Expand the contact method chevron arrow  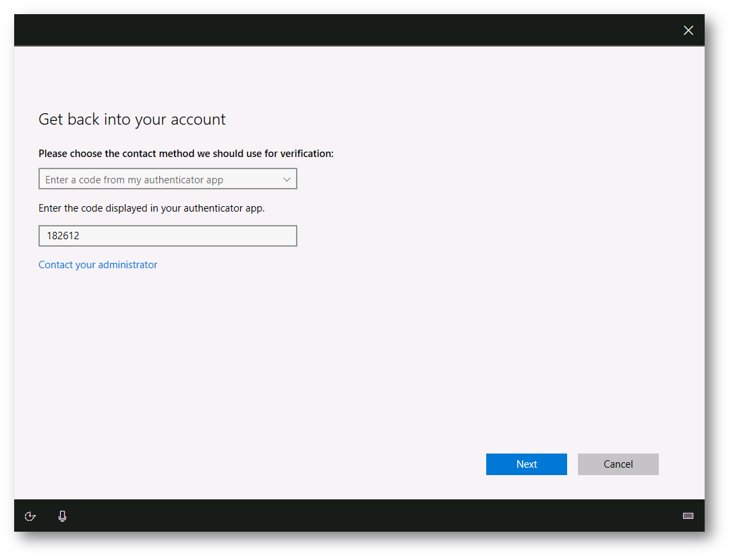pos(287,179)
